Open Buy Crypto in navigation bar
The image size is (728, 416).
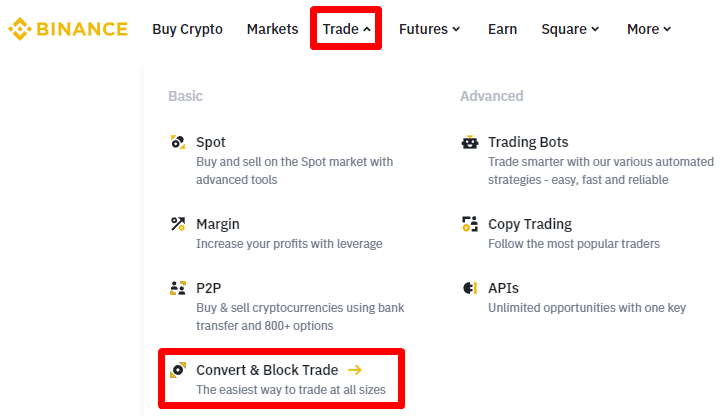click(188, 29)
